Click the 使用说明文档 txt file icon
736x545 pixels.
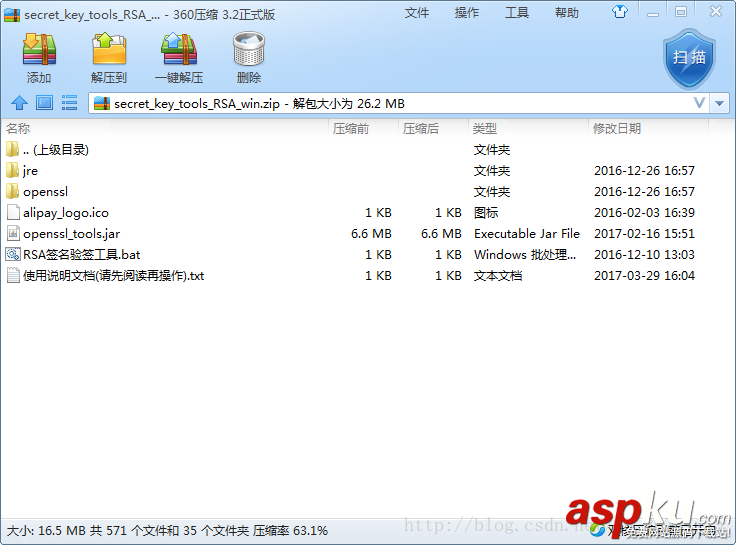[13, 276]
